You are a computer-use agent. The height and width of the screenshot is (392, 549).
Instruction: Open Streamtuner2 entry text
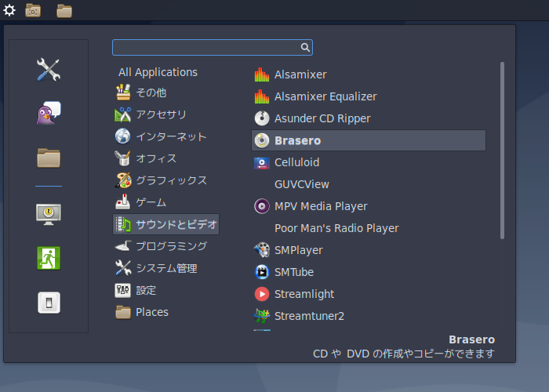(309, 316)
